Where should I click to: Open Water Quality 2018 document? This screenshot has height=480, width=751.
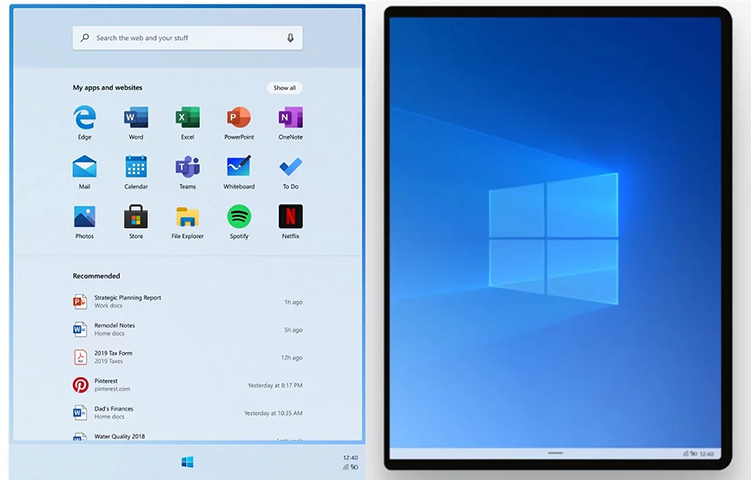pos(119,436)
